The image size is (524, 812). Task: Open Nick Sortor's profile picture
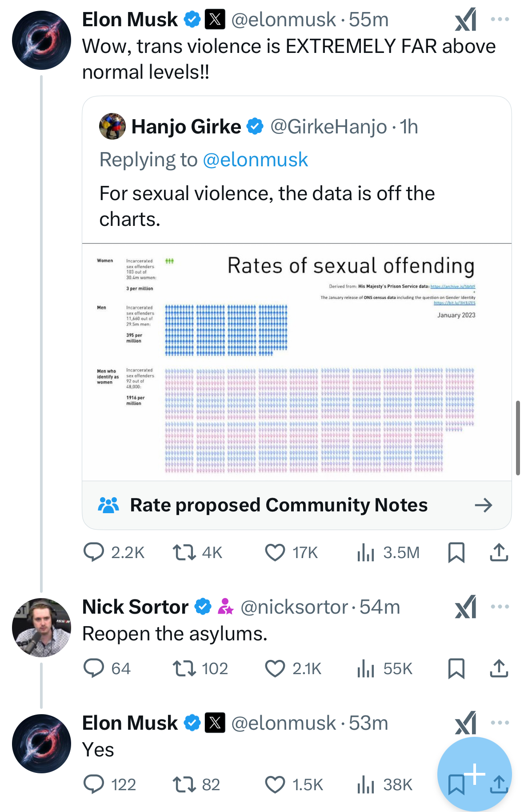tap(41, 627)
